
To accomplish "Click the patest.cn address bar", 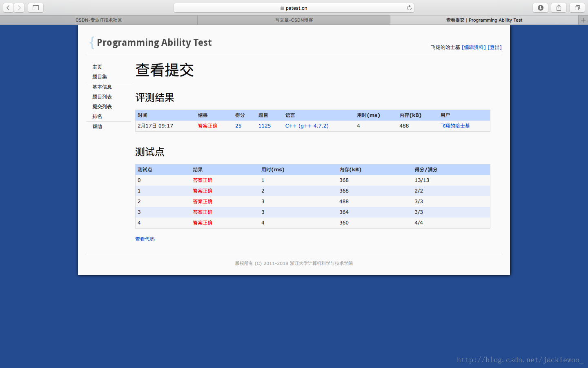I will (x=294, y=8).
